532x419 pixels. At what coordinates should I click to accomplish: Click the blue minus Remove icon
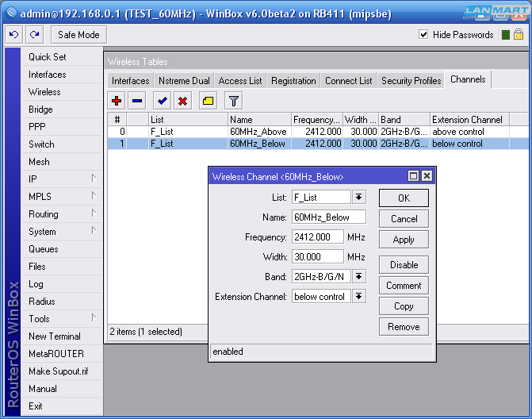click(137, 101)
